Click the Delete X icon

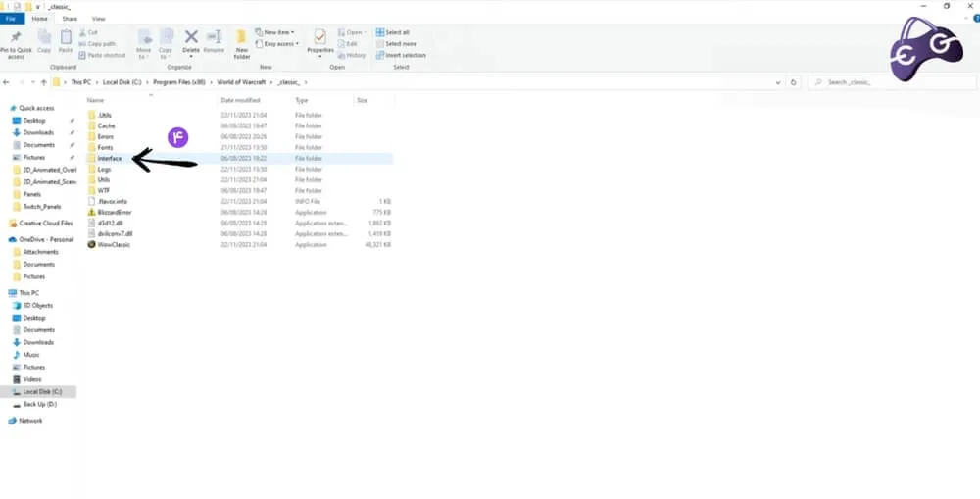191,37
